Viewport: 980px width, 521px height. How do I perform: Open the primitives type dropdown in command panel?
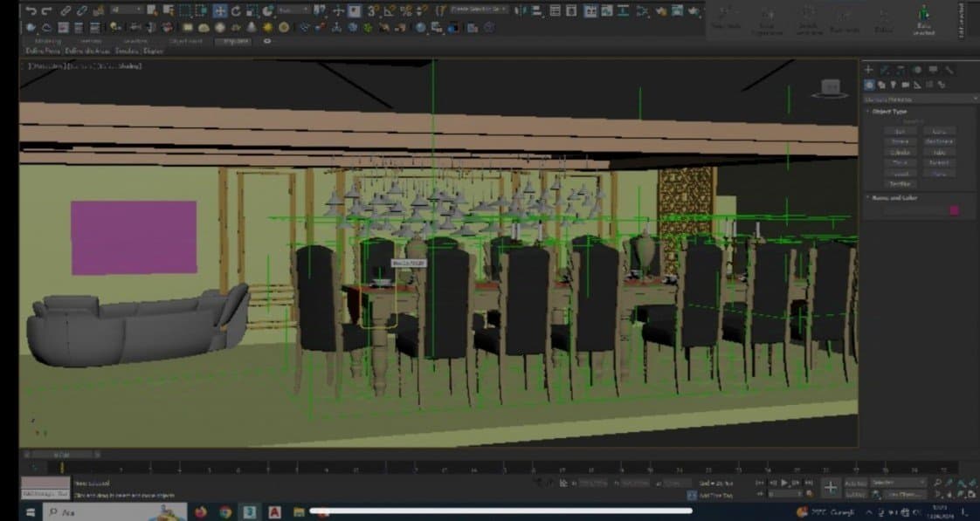pos(921,99)
